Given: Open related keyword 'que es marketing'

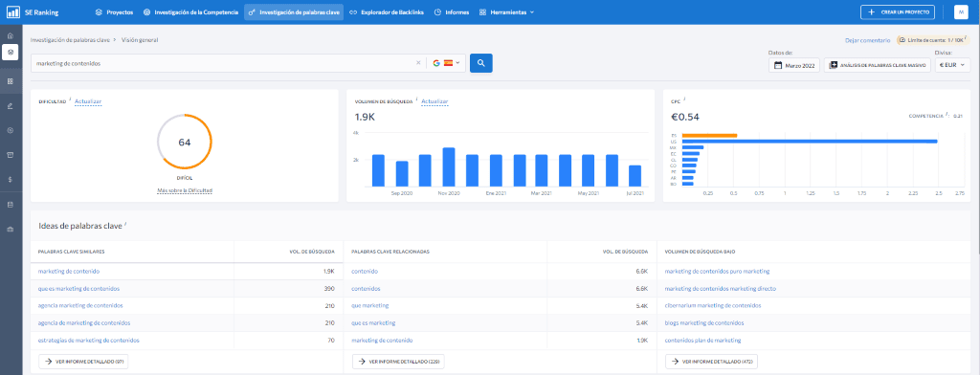Looking at the screenshot, I should [374, 323].
